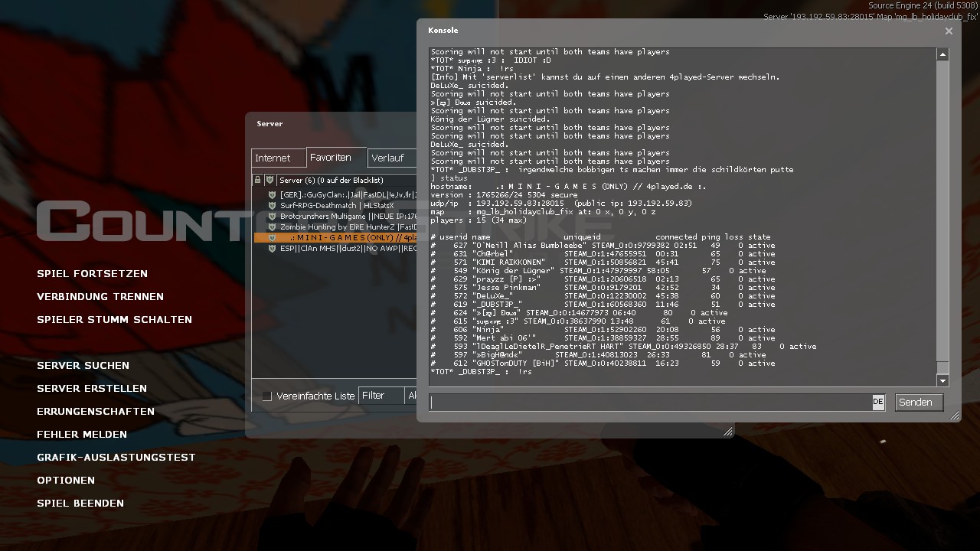The image size is (980, 551).
Task: Open Optionen from the main menu
Action: point(66,480)
